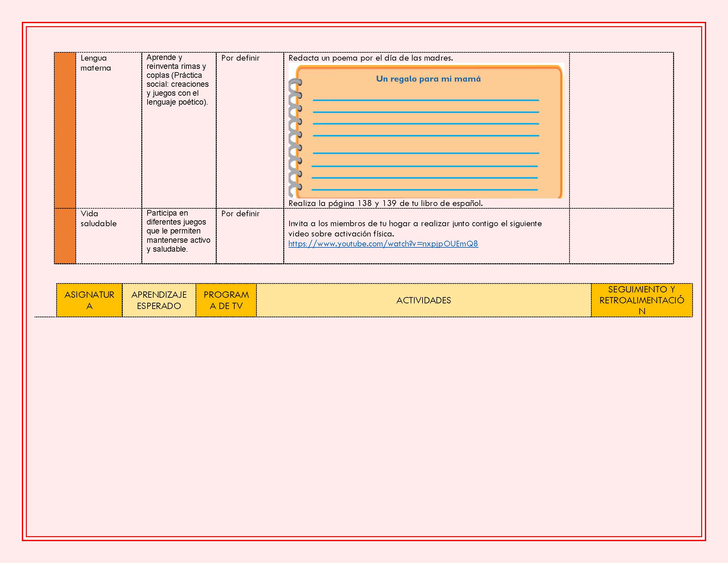Select 'Por definir' in the Lengua materna row
The image size is (728, 563).
[x=240, y=58]
